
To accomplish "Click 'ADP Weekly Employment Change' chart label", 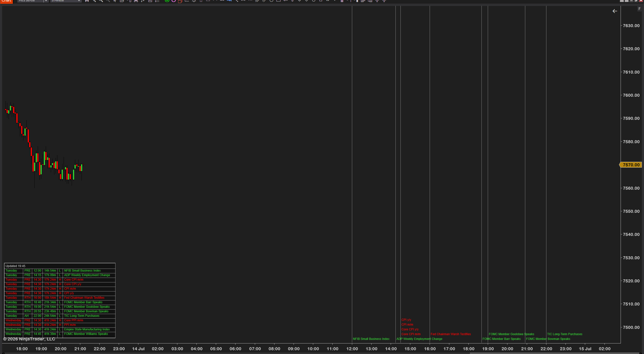I will click(x=419, y=339).
